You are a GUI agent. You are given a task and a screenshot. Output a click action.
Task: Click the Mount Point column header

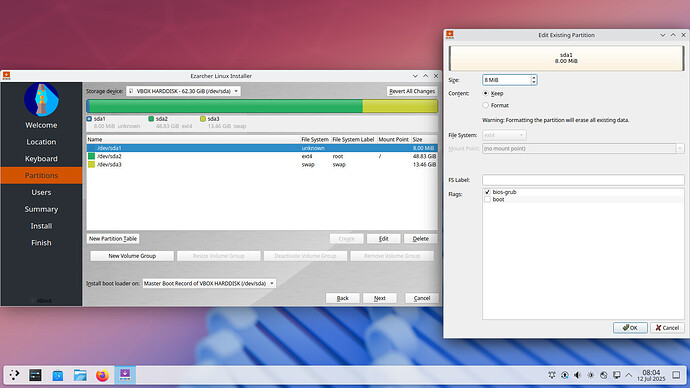393,139
